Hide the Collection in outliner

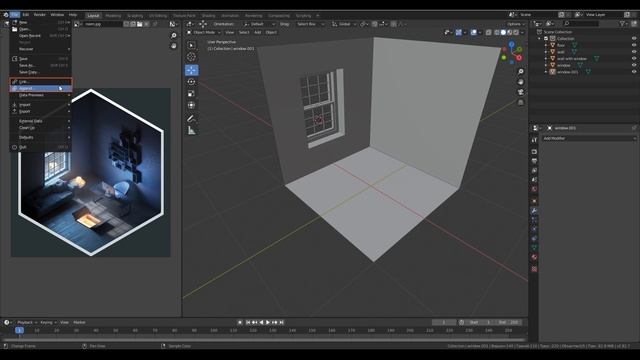point(634,39)
